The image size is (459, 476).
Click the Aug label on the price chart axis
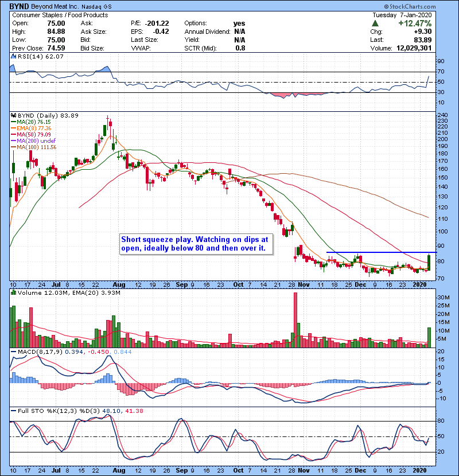[x=119, y=284]
